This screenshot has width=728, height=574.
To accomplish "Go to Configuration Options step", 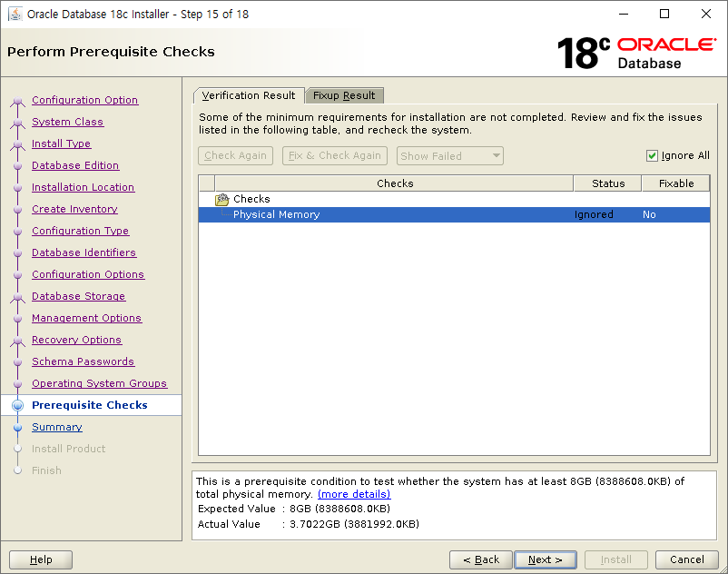I will 88,274.
